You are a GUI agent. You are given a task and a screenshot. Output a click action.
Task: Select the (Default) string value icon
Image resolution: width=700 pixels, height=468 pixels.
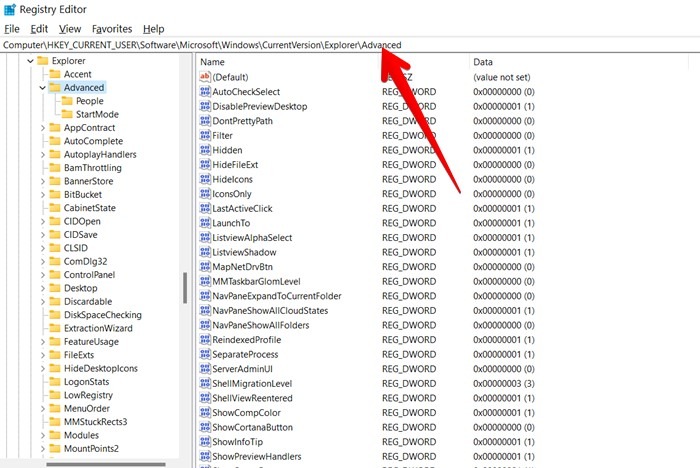pyautogui.click(x=205, y=77)
